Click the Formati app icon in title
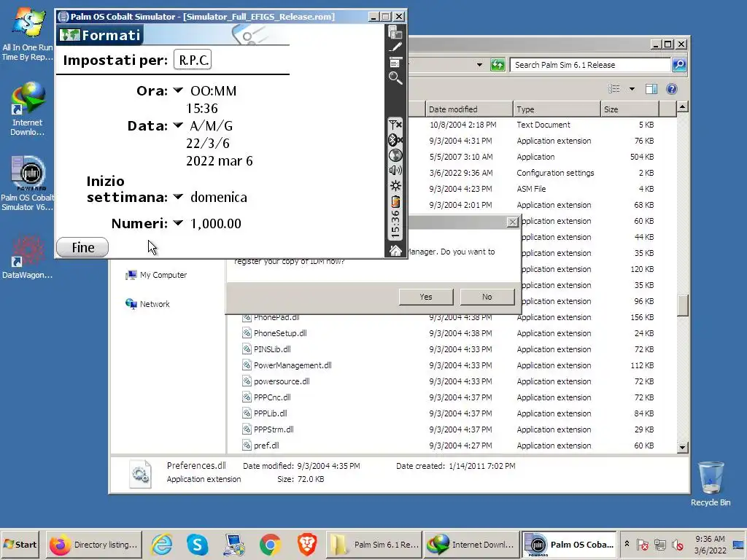747x560 pixels. pyautogui.click(x=69, y=35)
